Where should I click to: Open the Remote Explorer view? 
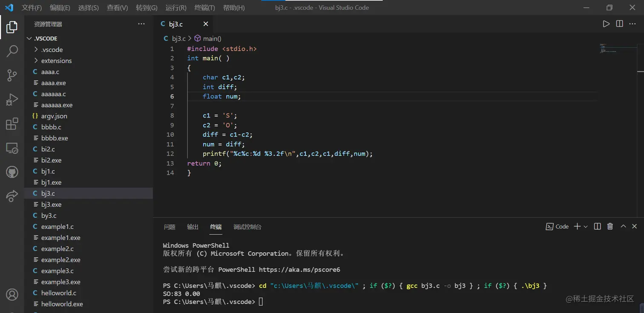coord(12,148)
